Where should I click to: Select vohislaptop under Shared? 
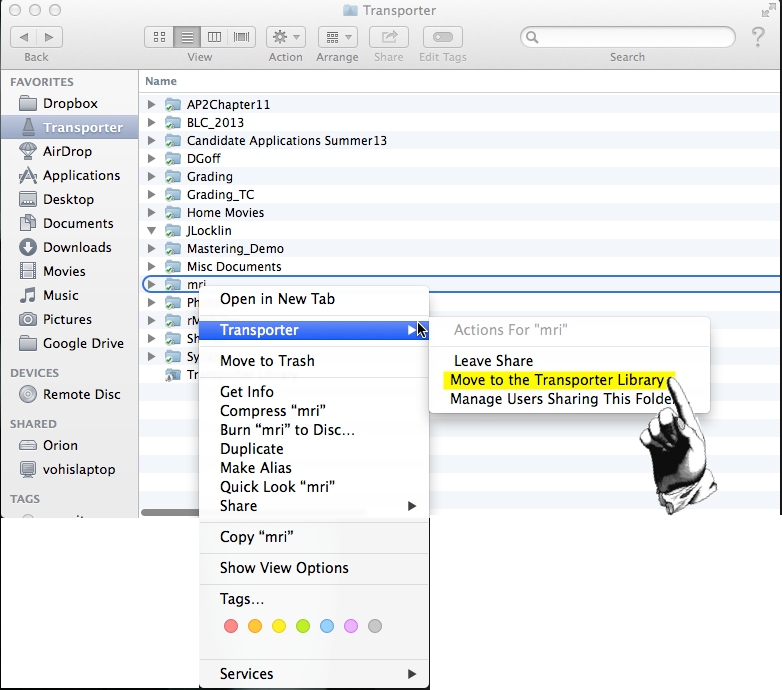pyautogui.click(x=70, y=469)
